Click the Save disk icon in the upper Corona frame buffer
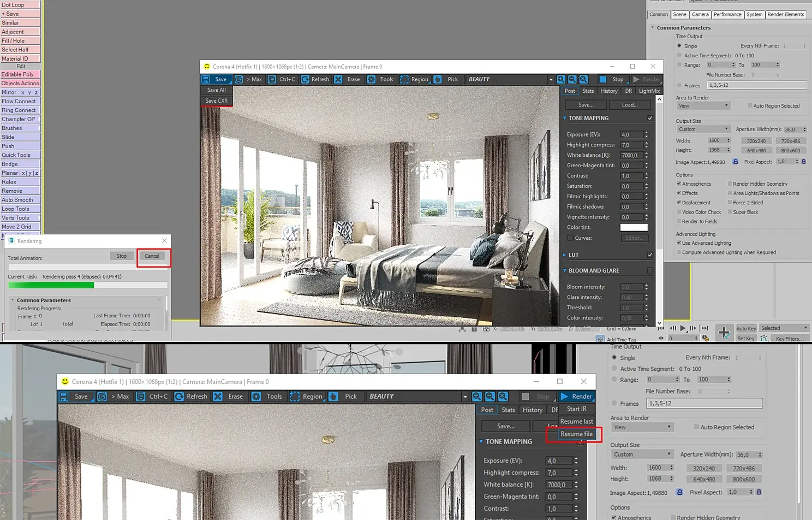The width and height of the screenshot is (812, 520). 206,79
